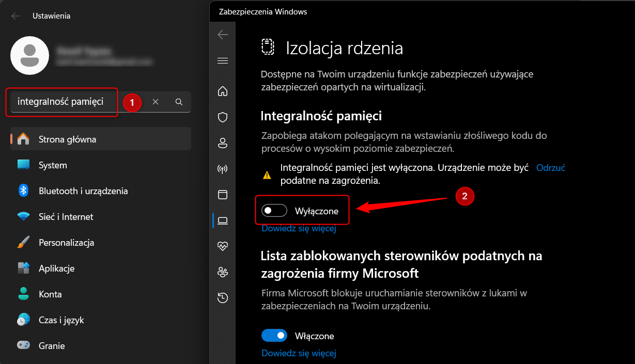Click the Strona główna home icon
This screenshot has width=635, height=364.
pos(23,139)
